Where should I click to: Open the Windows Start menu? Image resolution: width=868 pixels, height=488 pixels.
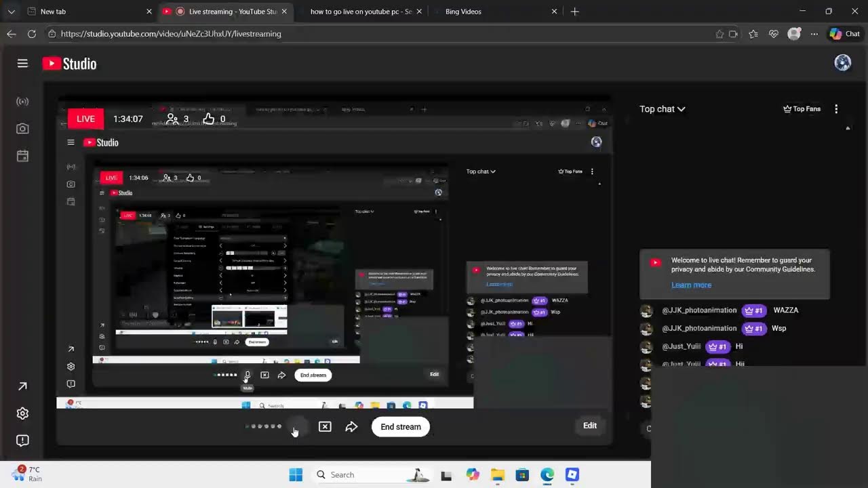tap(296, 474)
